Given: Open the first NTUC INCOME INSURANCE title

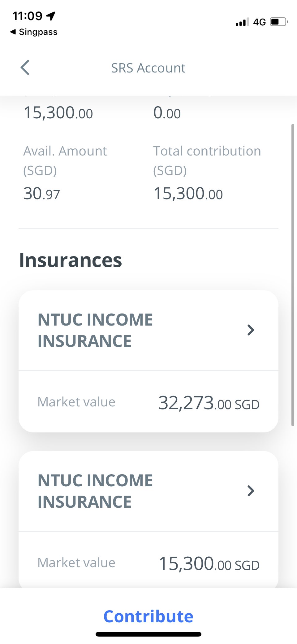Looking at the screenshot, I should [95, 330].
